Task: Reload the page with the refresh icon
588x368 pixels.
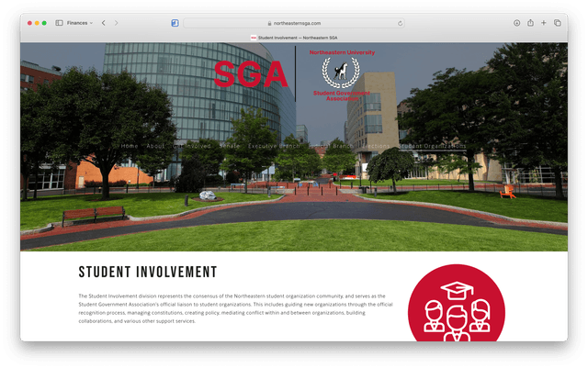Action: tap(400, 23)
